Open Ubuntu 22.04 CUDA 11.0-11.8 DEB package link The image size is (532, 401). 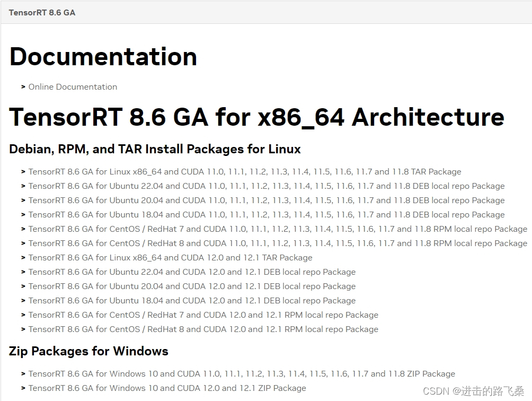click(x=267, y=186)
